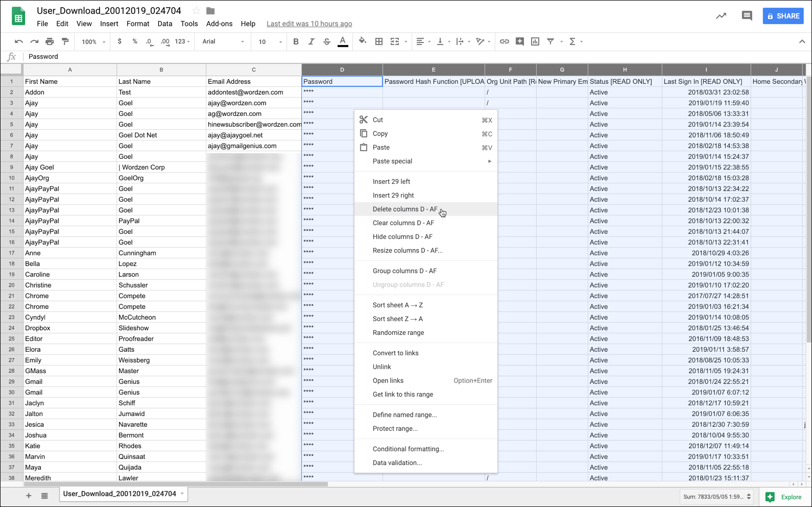Click the Insert chart icon

(535, 42)
